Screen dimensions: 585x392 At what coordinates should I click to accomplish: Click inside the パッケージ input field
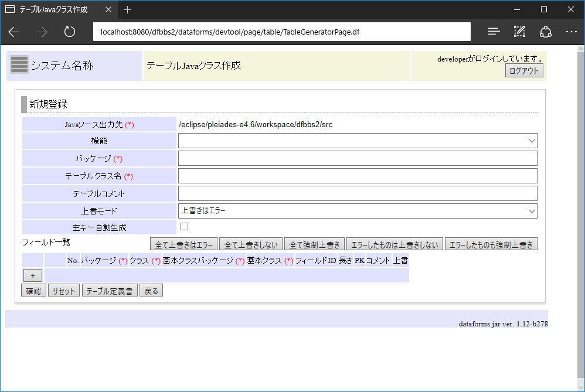point(357,158)
